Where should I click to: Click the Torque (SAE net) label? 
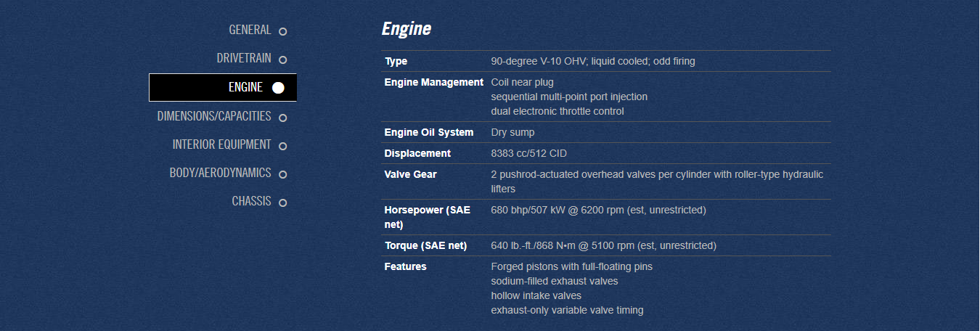pos(425,246)
